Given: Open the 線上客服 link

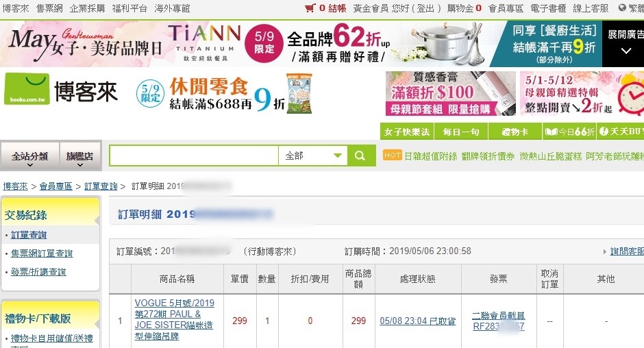Looking at the screenshot, I should click(591, 8).
